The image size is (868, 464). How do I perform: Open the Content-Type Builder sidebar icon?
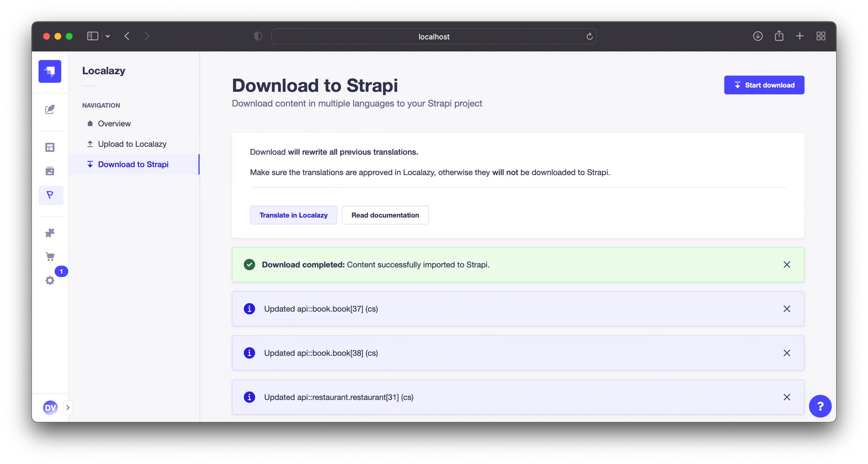pos(50,147)
